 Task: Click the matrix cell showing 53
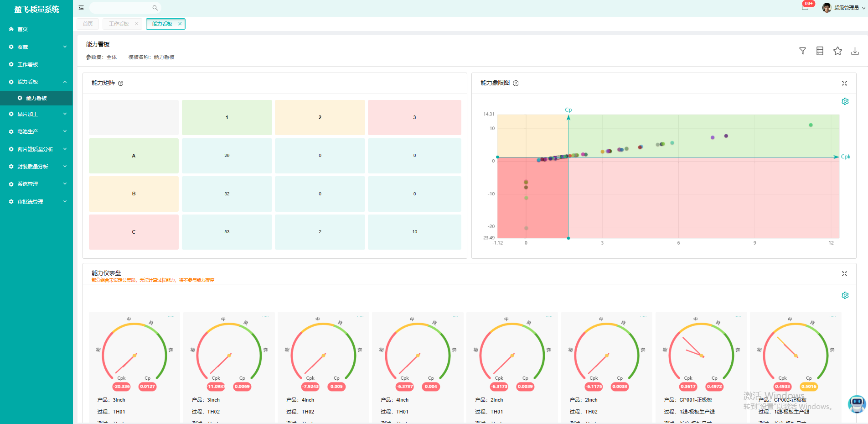click(227, 232)
